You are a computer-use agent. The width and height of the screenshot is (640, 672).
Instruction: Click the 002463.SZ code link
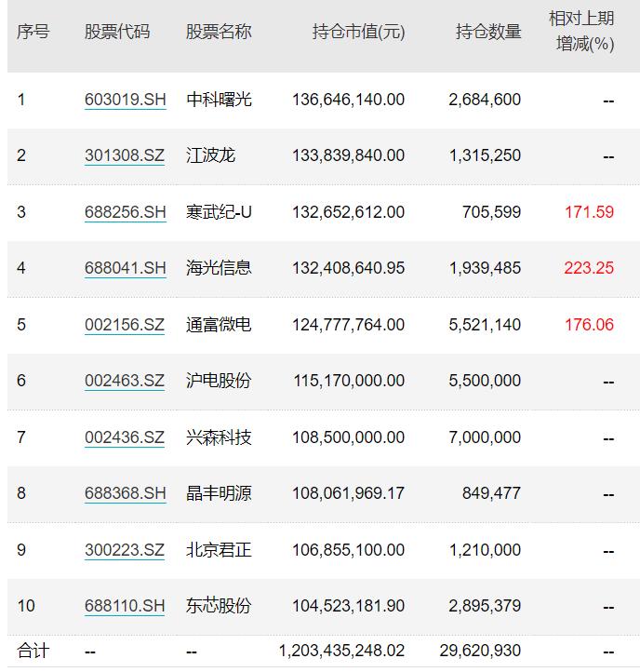(125, 381)
